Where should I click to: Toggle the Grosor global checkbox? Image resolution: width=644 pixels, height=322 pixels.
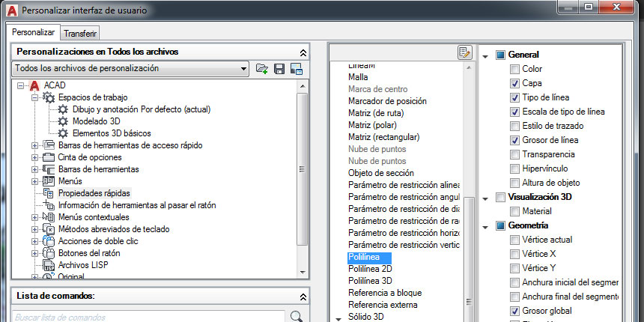click(514, 311)
